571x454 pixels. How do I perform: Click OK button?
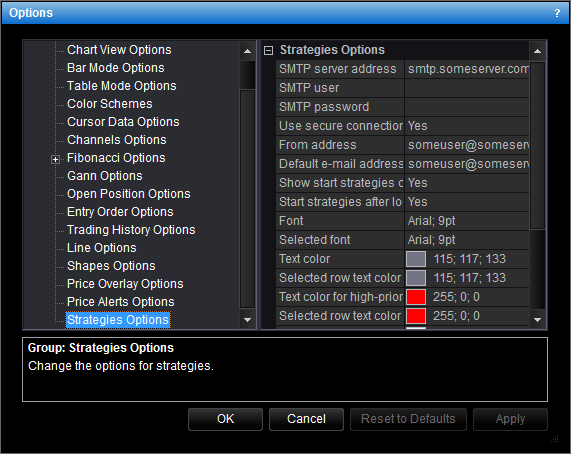coord(225,419)
